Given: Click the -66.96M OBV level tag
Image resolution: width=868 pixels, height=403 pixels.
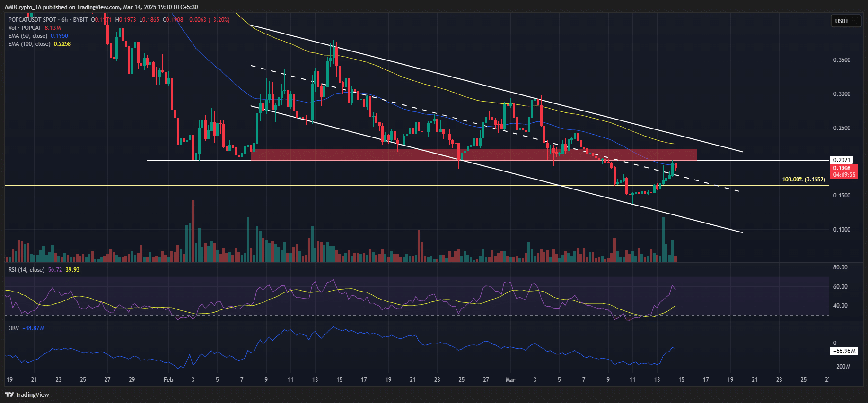Looking at the screenshot, I should [x=844, y=351].
